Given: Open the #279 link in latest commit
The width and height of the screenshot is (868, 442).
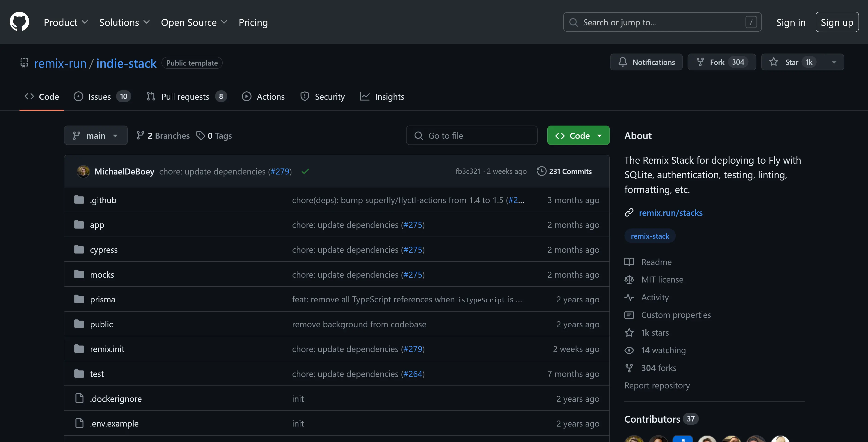Looking at the screenshot, I should 280,171.
